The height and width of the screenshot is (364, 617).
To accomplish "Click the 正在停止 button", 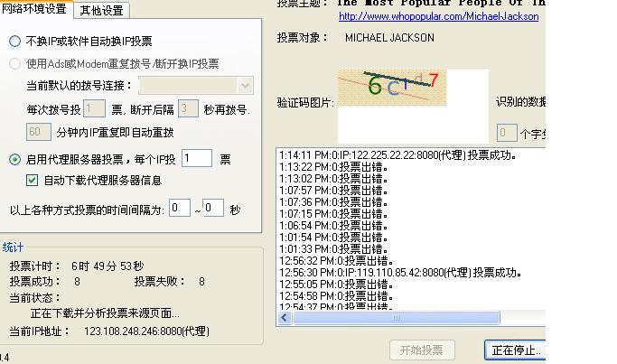I will 515,350.
